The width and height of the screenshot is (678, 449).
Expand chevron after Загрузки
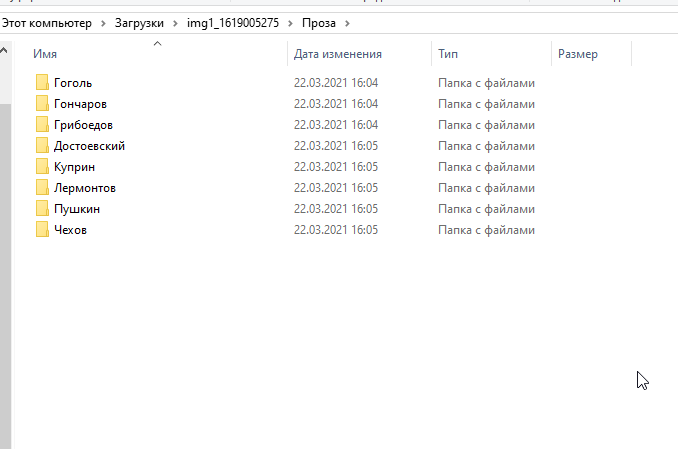(x=176, y=23)
